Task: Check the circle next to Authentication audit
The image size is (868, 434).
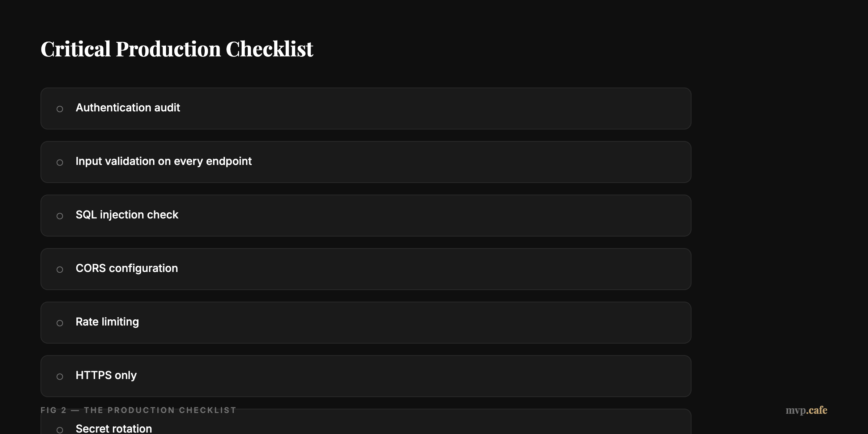Action: 60,109
